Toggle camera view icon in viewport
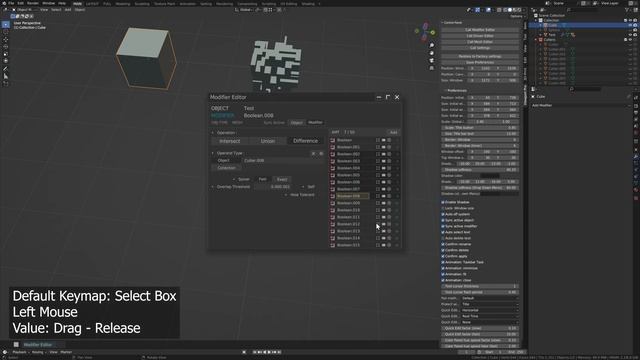The width and height of the screenshot is (640, 360). pyautogui.click(x=431, y=60)
